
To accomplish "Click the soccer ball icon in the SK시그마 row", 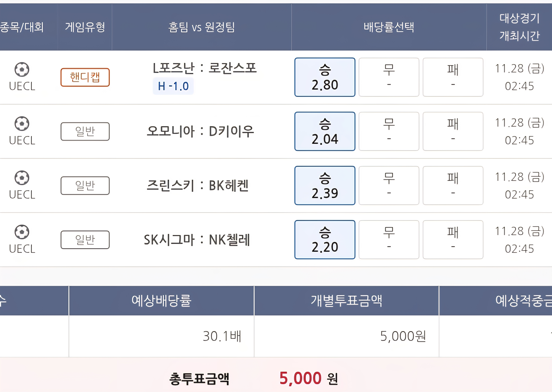I will pyautogui.click(x=22, y=232).
